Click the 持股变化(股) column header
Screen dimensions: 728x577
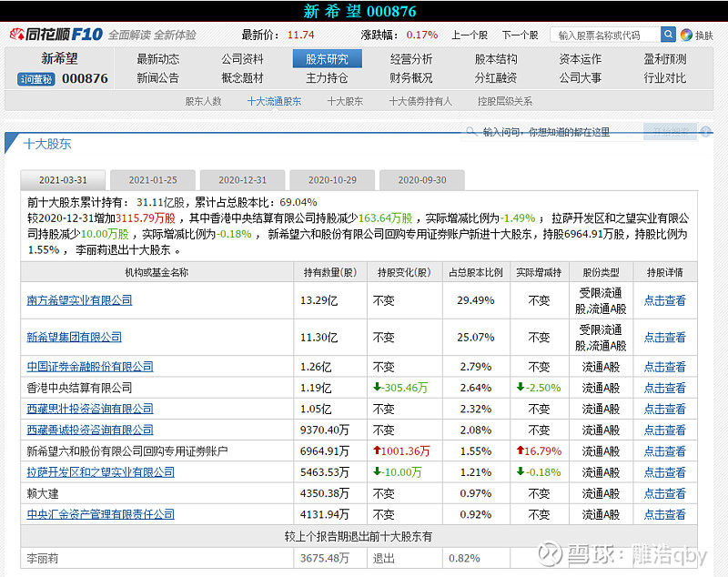tap(404, 272)
